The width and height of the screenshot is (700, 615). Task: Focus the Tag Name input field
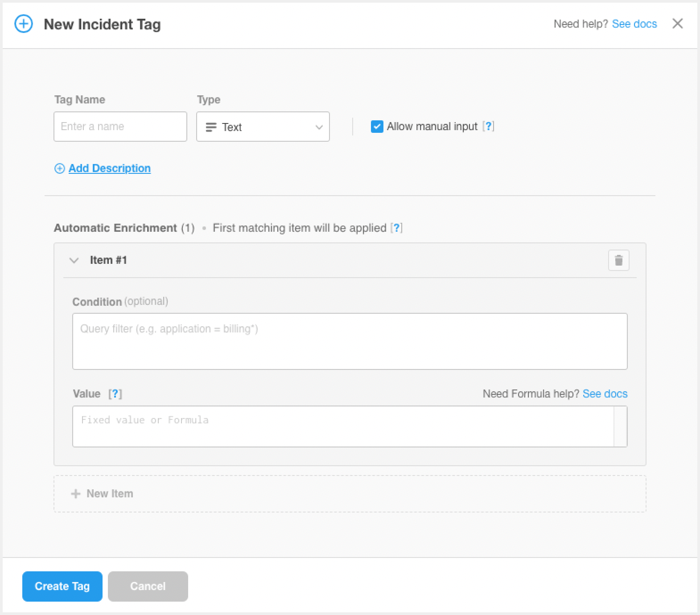120,127
